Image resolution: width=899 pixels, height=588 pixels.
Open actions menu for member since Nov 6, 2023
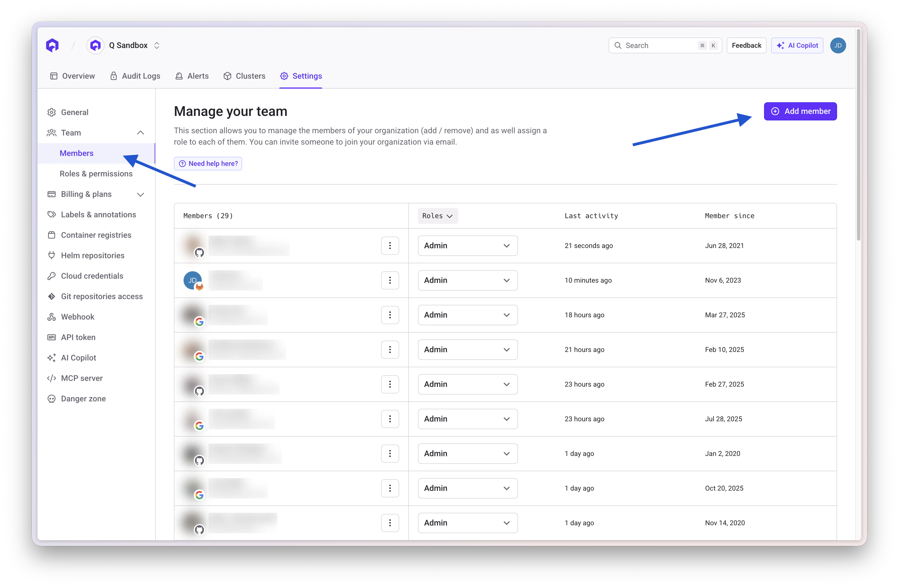(x=390, y=280)
